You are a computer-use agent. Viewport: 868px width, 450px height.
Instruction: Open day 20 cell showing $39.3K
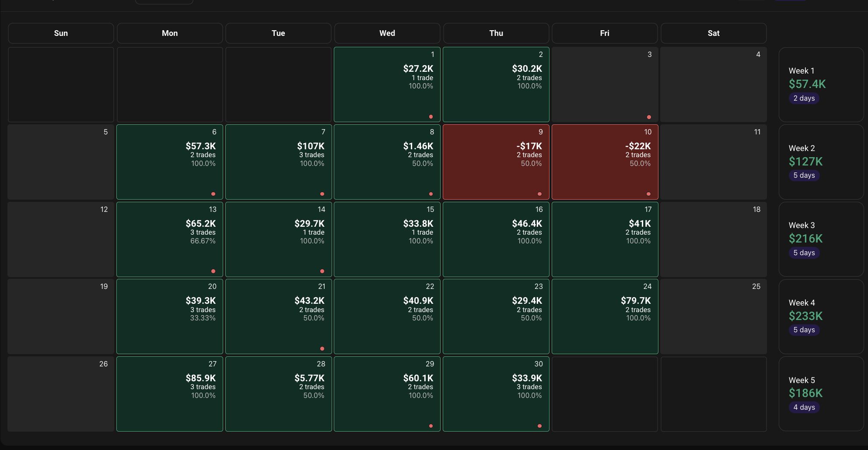coord(170,316)
